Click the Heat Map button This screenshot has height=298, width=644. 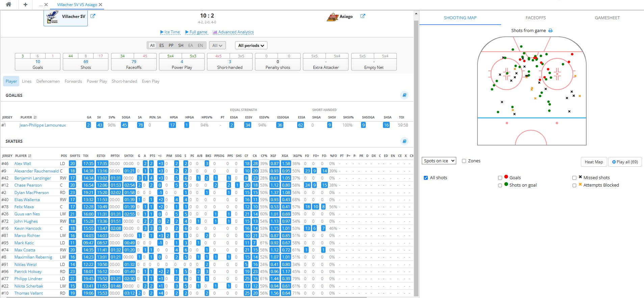[x=594, y=162]
